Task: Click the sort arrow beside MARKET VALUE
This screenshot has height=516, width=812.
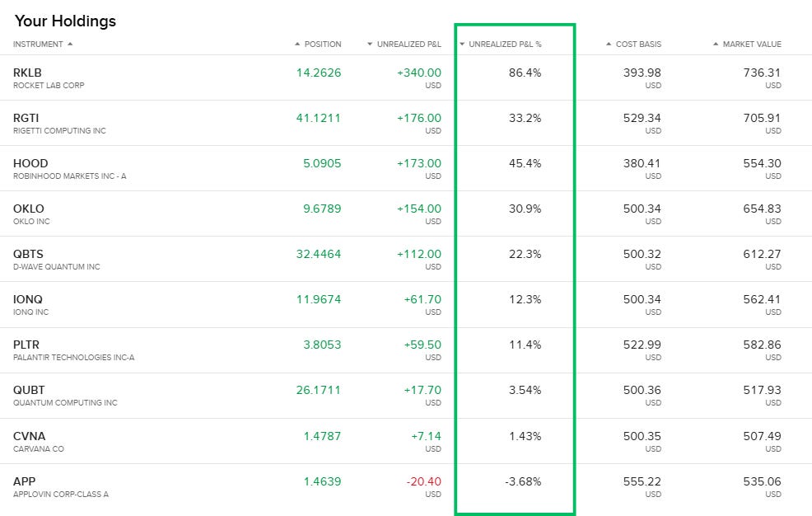Action: (716, 44)
